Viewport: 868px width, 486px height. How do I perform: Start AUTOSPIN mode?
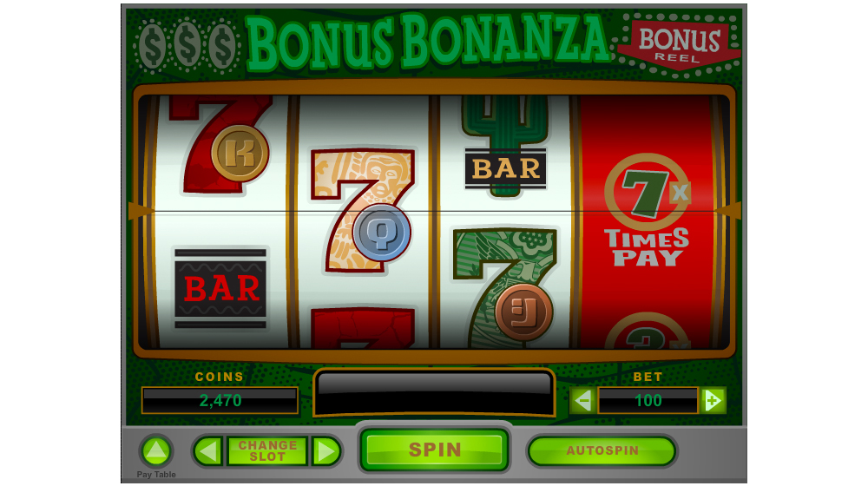coord(602,450)
